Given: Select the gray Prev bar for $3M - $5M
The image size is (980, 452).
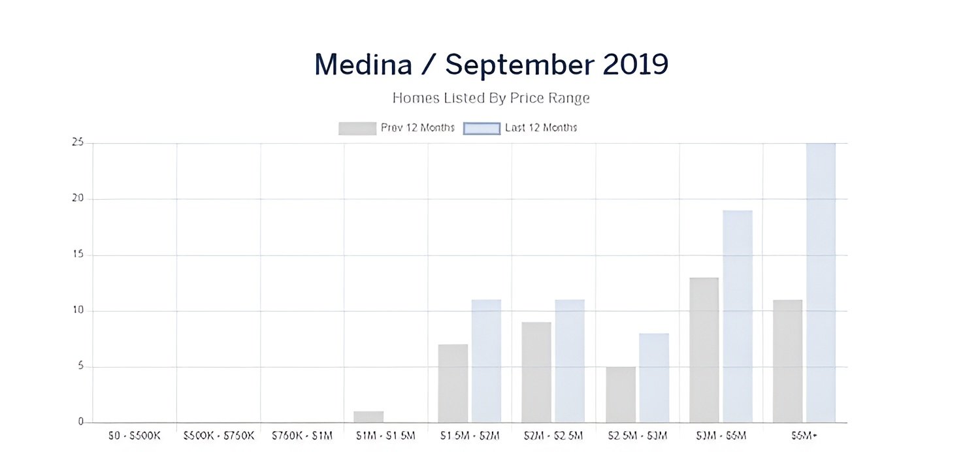Looking at the screenshot, I should pyautogui.click(x=704, y=350).
